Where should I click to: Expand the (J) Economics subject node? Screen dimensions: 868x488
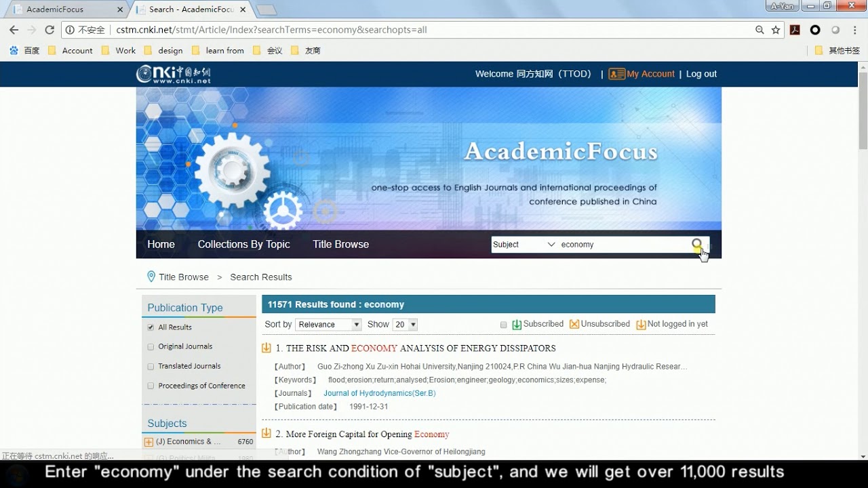point(149,442)
